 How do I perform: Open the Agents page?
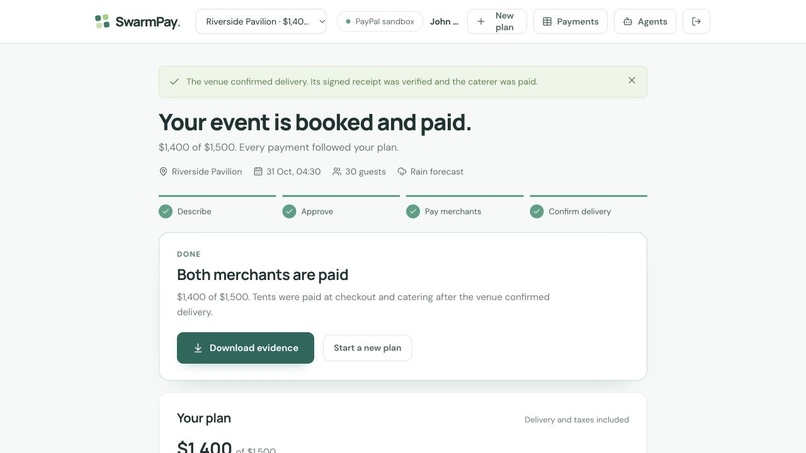pyautogui.click(x=645, y=22)
